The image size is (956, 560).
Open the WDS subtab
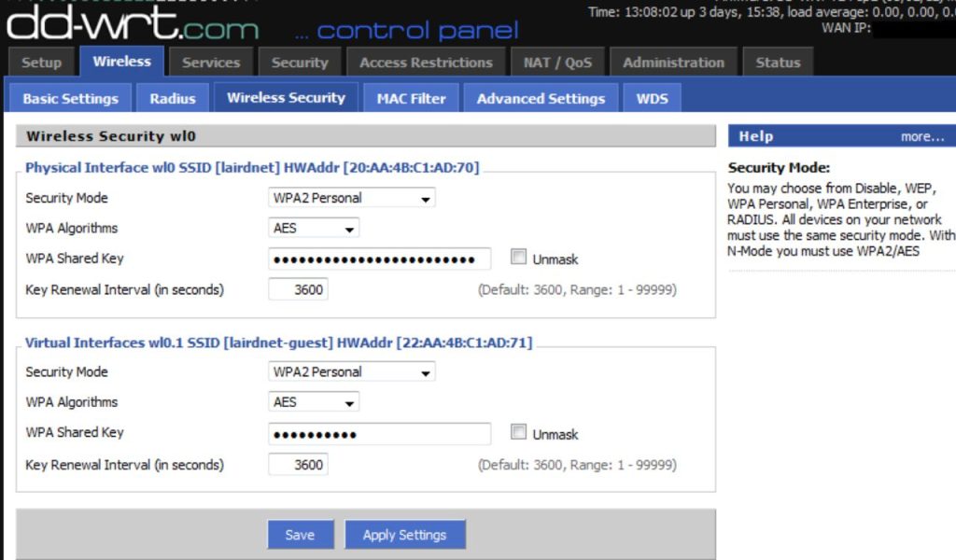point(652,97)
